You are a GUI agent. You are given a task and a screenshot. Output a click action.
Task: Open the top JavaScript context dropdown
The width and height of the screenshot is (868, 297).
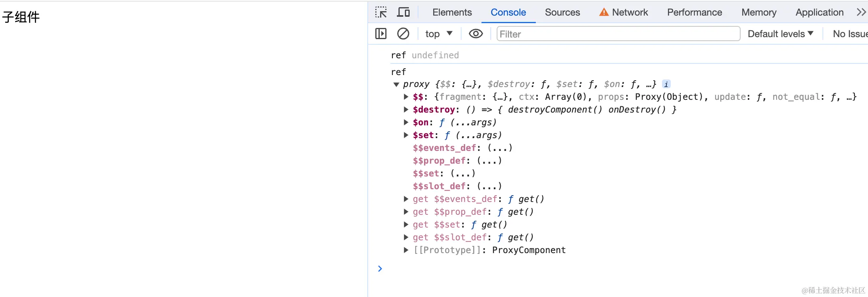(439, 34)
